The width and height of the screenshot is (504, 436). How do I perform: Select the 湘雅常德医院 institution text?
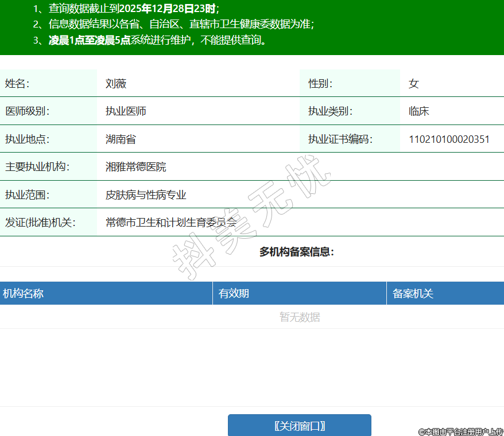click(136, 167)
